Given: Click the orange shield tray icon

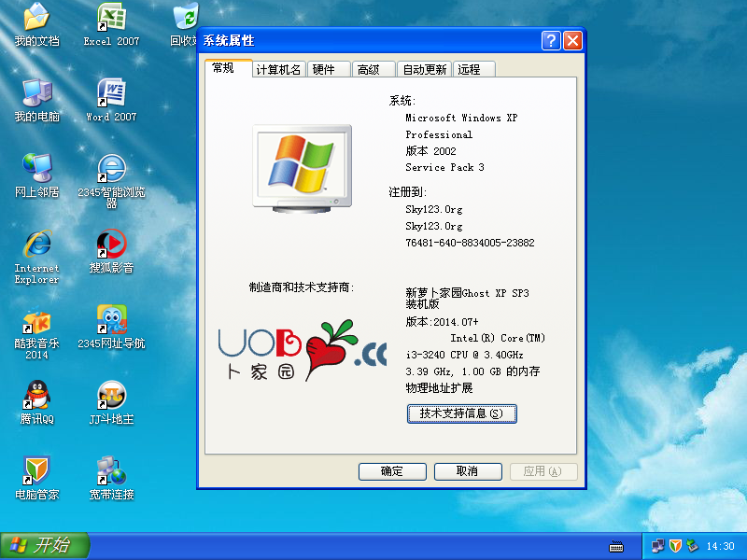Looking at the screenshot, I should [x=675, y=546].
